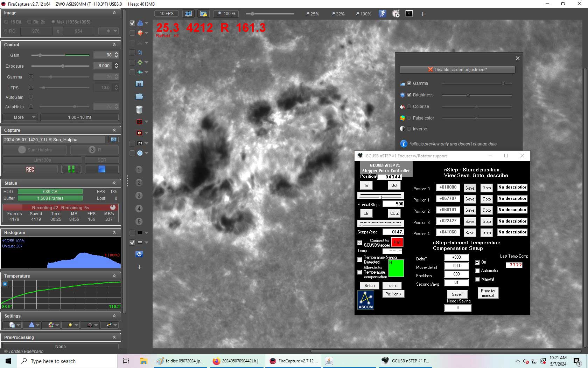The image size is (588, 368).
Task: Click the flat field red-framed icon
Action: click(x=139, y=133)
